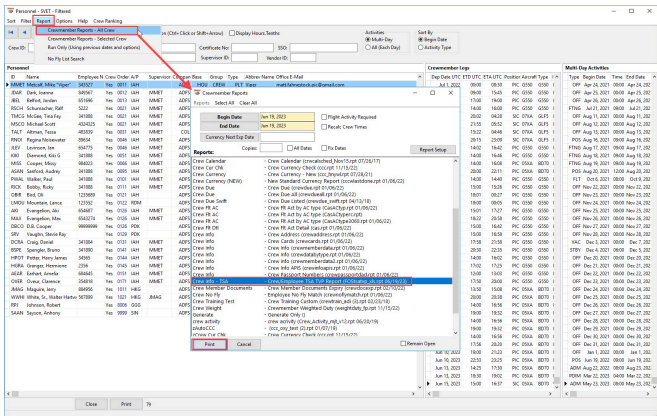This screenshot has width=657, height=416.
Task: Go to first record navigation icon
Action: tap(11, 32)
